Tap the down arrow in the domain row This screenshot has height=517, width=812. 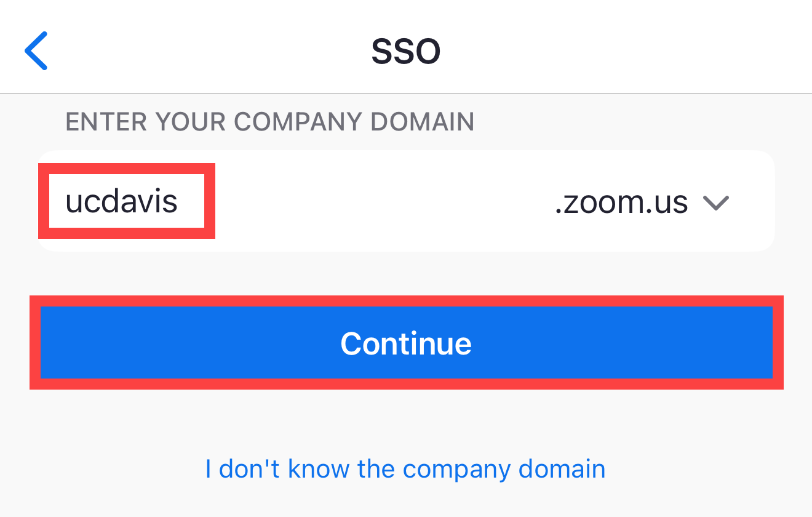pos(715,202)
